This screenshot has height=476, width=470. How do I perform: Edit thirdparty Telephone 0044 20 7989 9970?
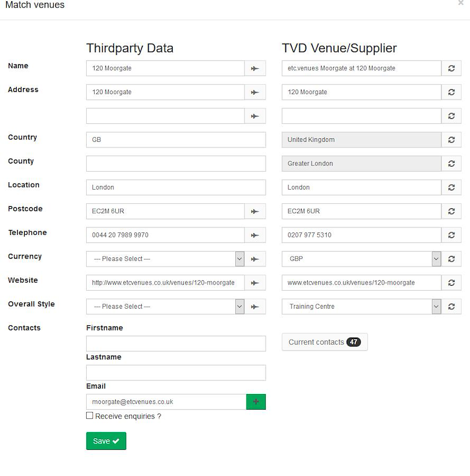165,236
